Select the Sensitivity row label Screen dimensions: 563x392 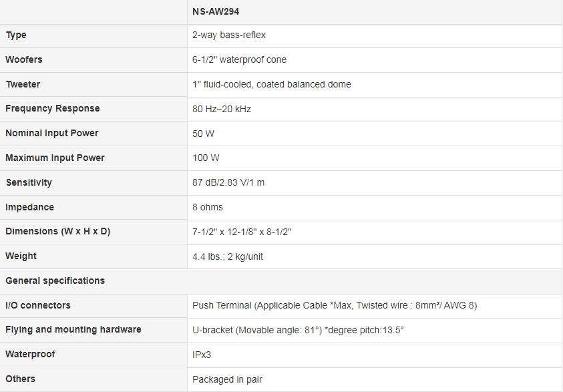(29, 182)
